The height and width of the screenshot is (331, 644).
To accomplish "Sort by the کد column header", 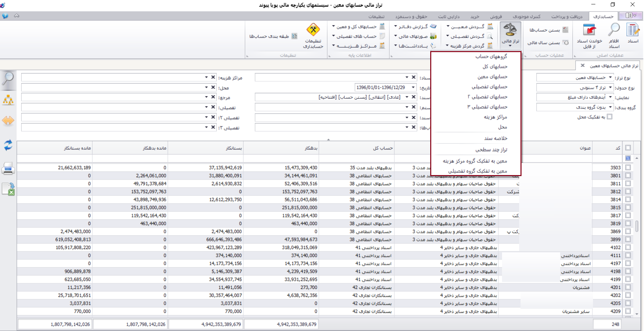I will [x=607, y=148].
